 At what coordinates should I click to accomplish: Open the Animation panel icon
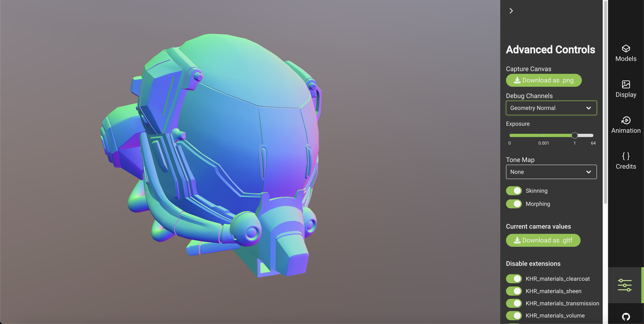point(626,120)
